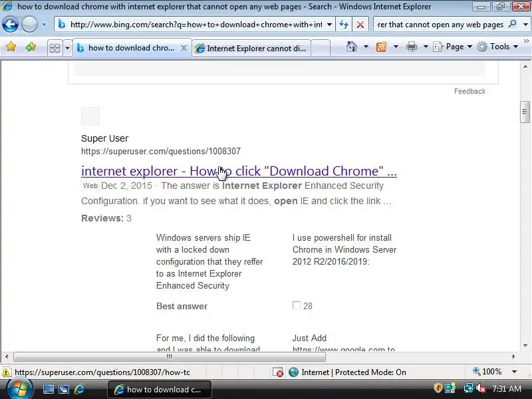Open a new blank tab
This screenshot has width=532, height=399.
321,49
